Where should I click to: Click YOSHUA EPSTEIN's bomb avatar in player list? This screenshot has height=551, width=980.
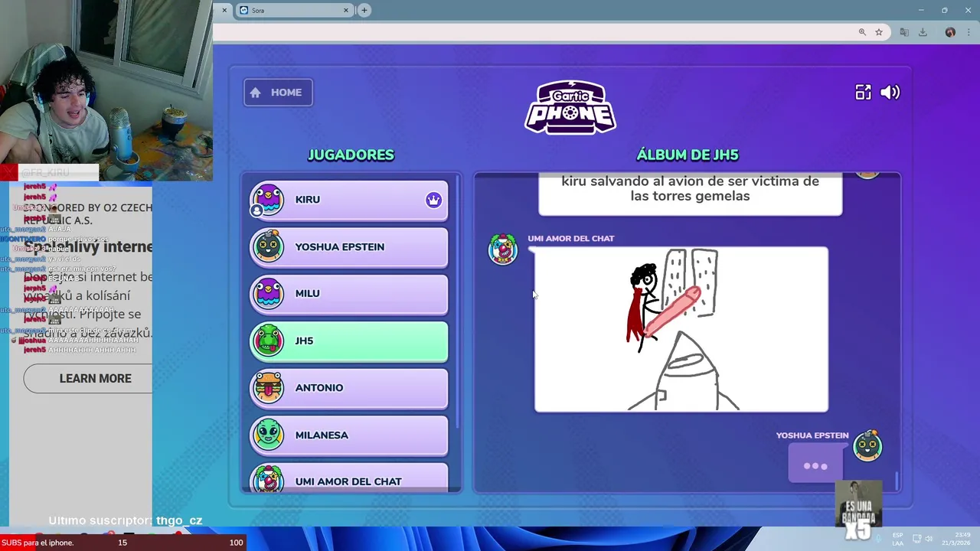pos(268,246)
